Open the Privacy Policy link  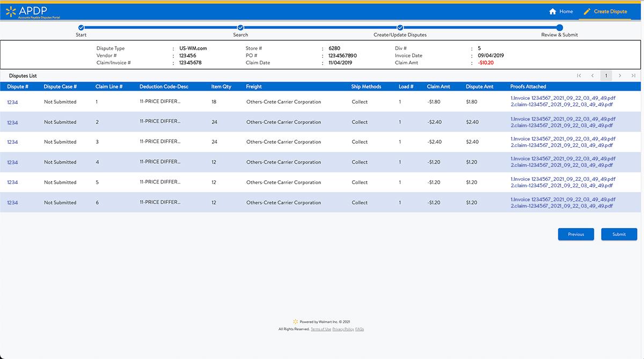click(343, 328)
